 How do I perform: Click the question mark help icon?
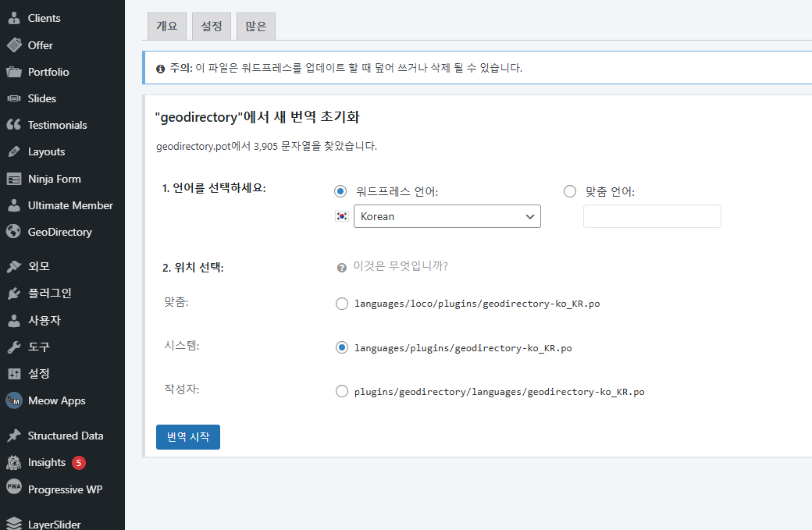[342, 268]
